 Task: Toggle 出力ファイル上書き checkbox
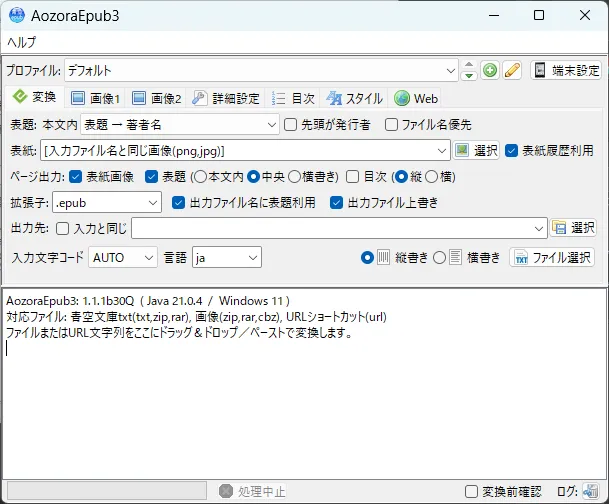click(x=336, y=203)
